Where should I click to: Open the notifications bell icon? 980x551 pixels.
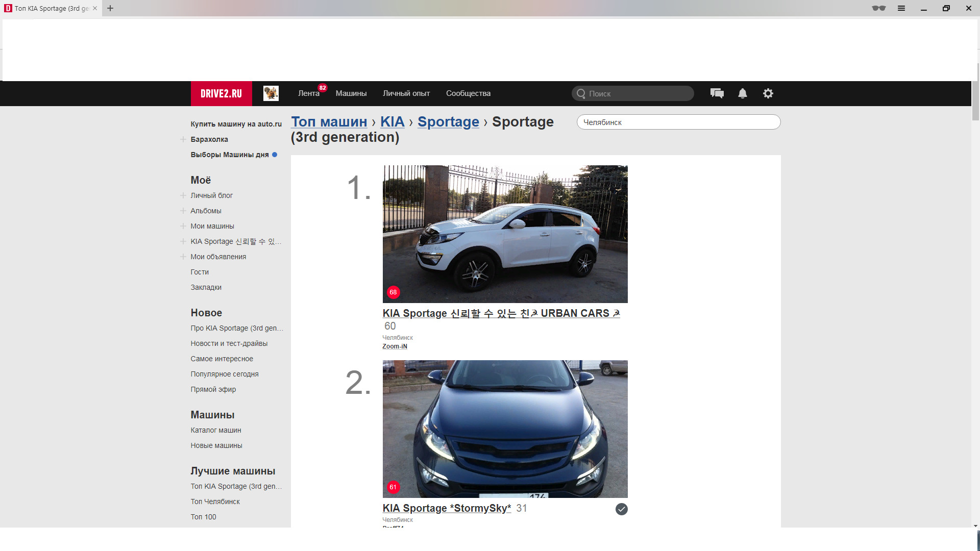tap(743, 93)
